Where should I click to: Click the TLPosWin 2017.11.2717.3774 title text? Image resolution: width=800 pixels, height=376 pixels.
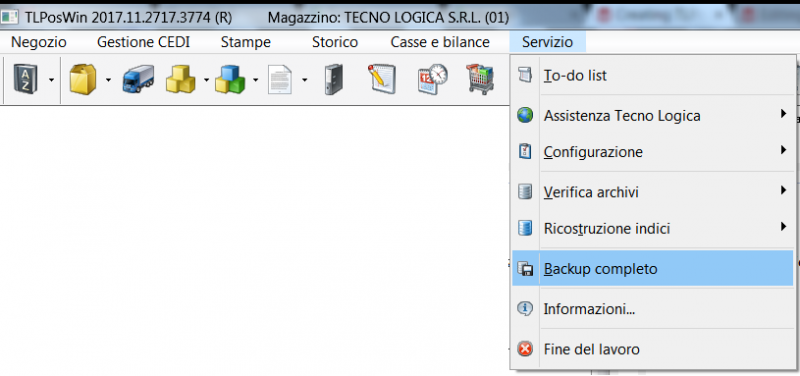(x=128, y=18)
